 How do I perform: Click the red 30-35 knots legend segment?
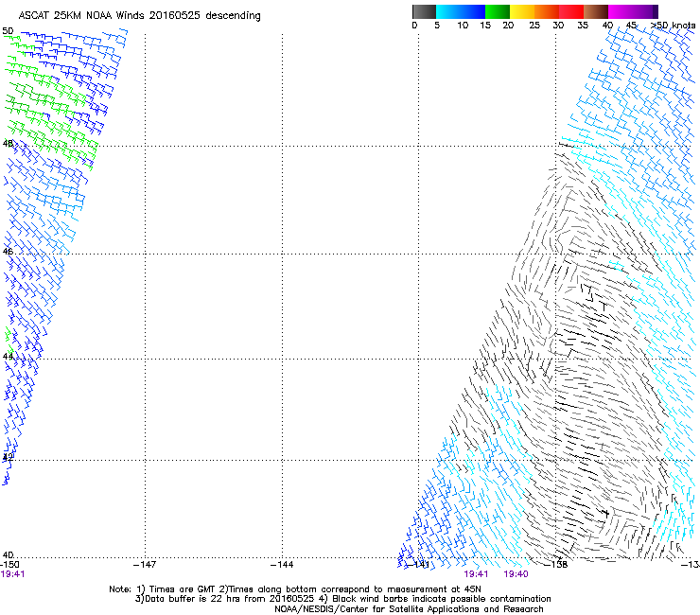(x=571, y=11)
